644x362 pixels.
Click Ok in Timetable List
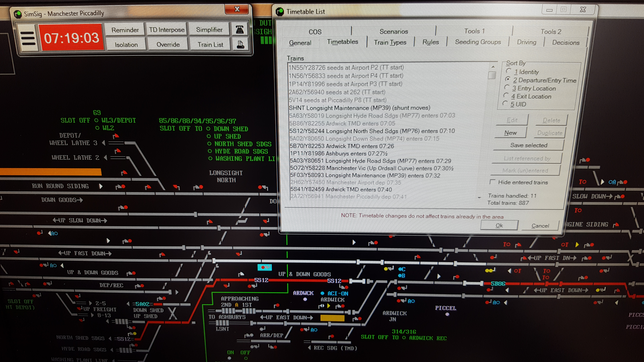499,225
